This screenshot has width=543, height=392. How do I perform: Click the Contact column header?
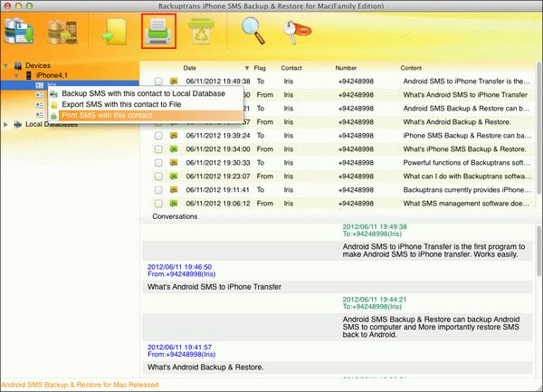291,68
